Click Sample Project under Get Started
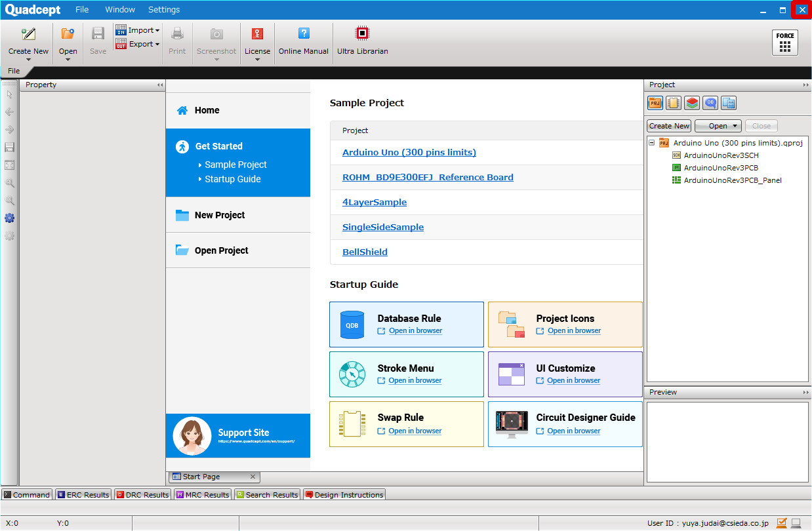 235,165
